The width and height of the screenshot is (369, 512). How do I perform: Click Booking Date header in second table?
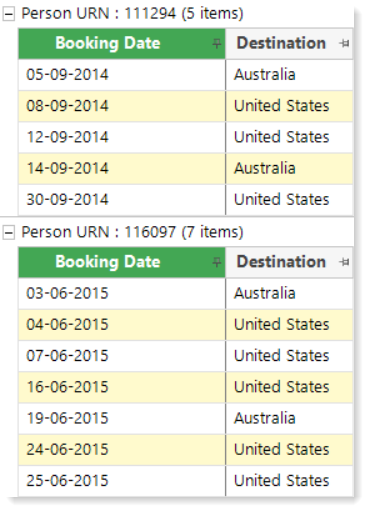(108, 262)
